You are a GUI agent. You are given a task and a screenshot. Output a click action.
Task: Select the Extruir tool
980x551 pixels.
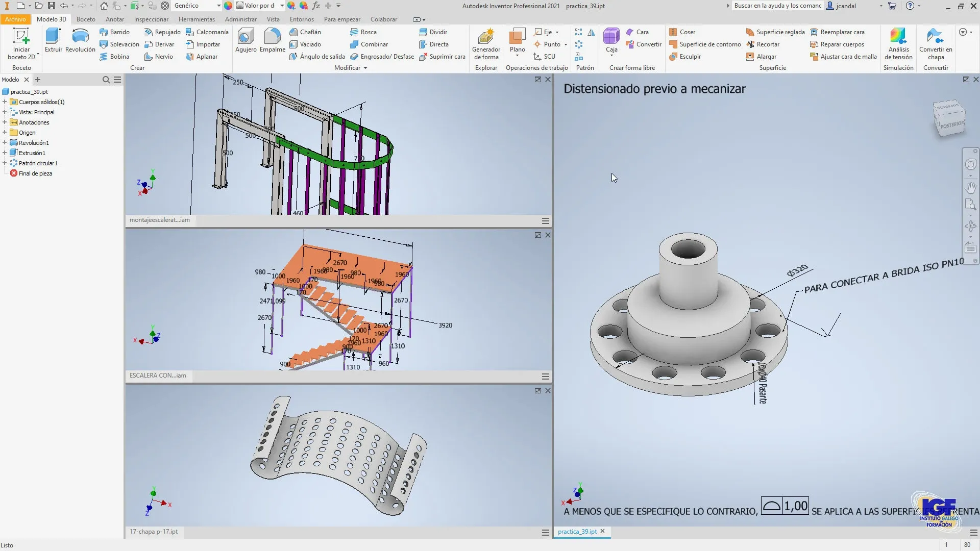53,40
